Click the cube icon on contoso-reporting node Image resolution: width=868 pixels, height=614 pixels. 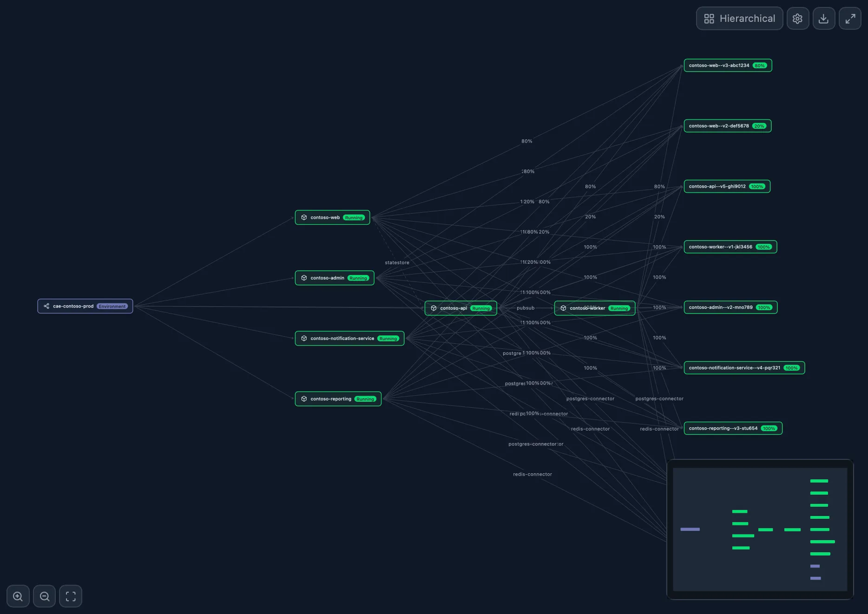click(x=304, y=398)
